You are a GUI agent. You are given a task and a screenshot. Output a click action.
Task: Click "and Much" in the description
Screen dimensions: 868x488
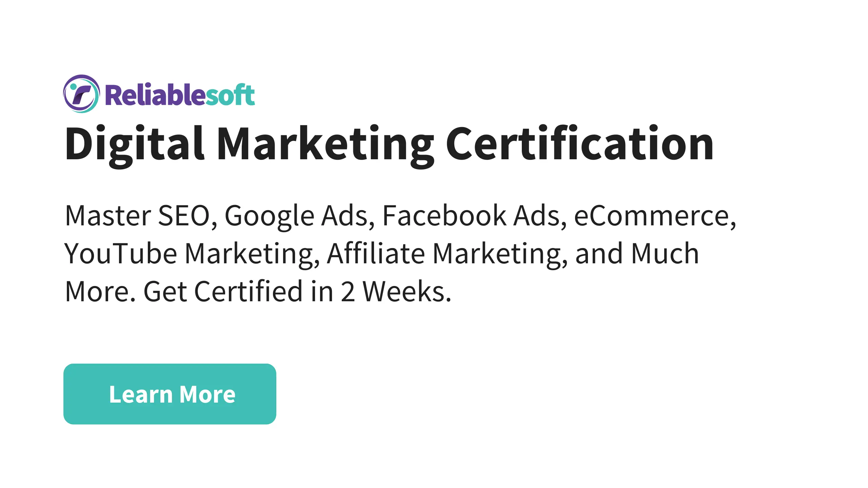point(637,254)
